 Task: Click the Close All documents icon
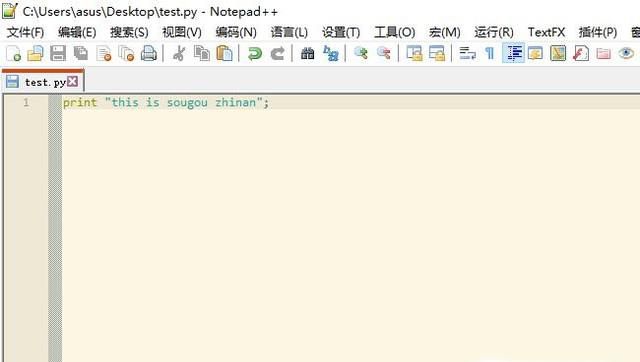[126, 53]
